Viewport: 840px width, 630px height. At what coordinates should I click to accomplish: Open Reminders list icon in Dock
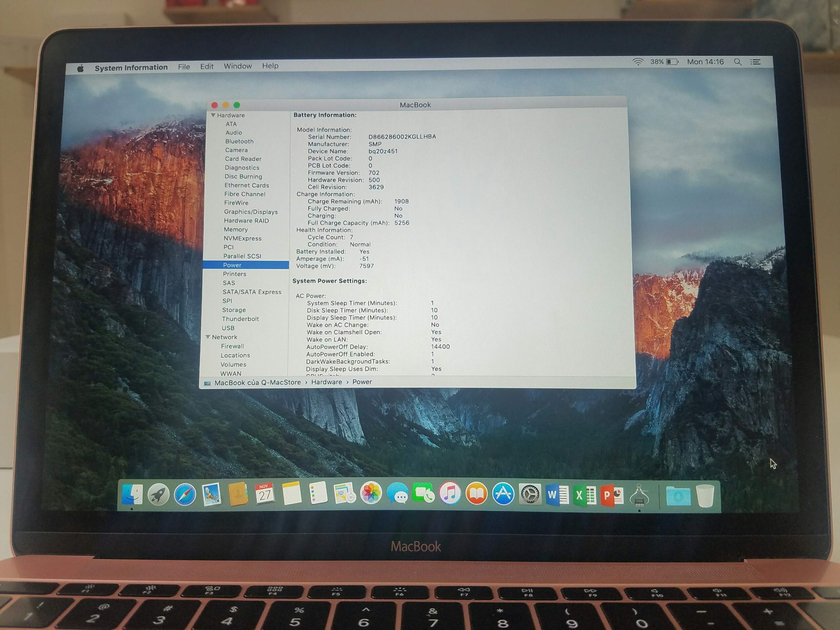[318, 493]
